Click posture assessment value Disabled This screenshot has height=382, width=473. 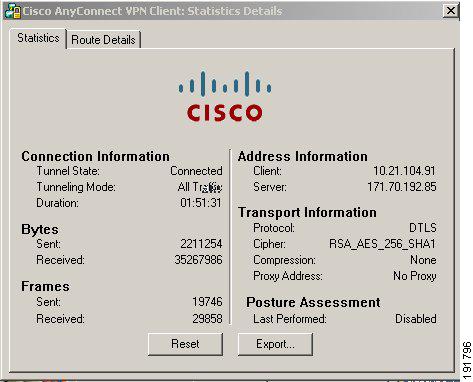point(416,319)
